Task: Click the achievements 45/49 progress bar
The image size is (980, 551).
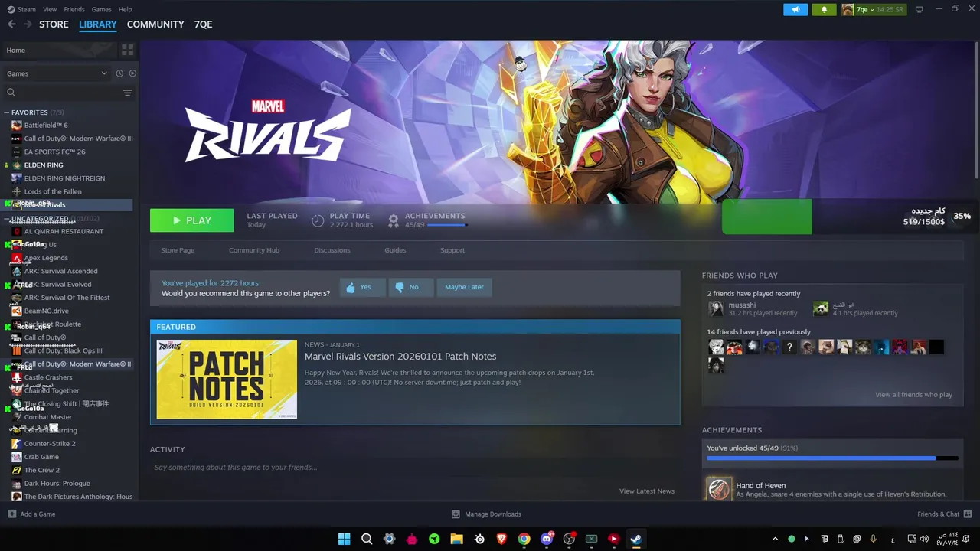Action: 447,225
